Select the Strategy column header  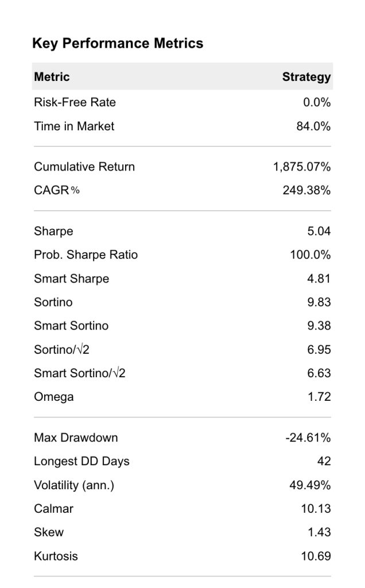point(306,77)
